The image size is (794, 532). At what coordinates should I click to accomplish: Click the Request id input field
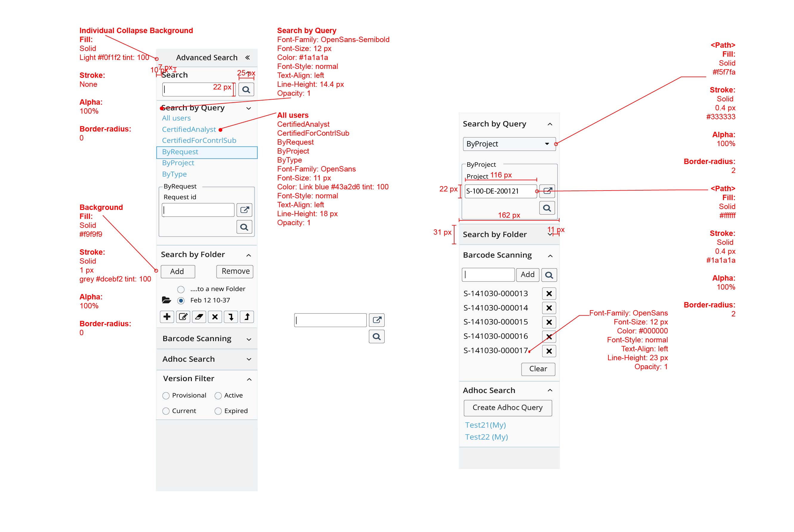click(x=198, y=210)
